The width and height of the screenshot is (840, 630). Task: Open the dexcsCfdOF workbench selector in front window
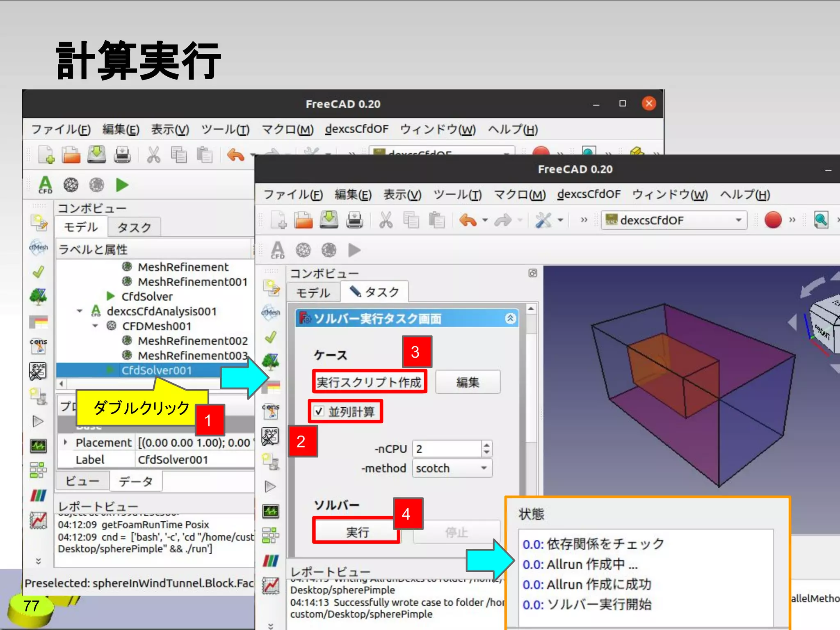(x=674, y=220)
